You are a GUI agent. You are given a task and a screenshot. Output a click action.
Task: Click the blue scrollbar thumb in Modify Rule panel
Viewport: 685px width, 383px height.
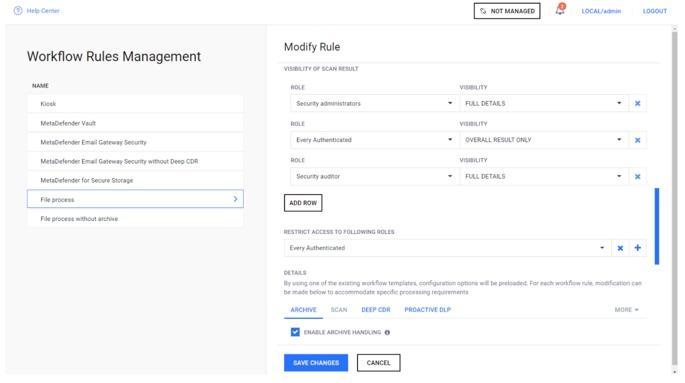[x=657, y=226]
